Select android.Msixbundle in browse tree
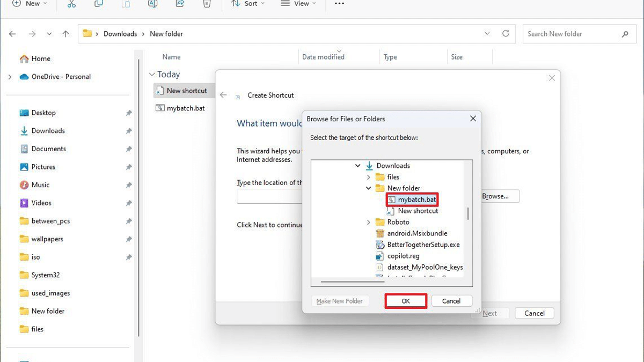The height and width of the screenshot is (362, 644). tap(412, 233)
